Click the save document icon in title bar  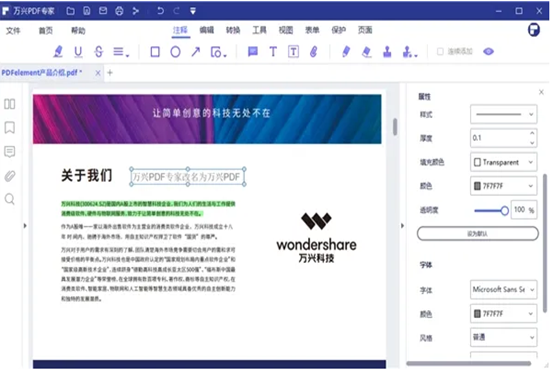[87, 11]
